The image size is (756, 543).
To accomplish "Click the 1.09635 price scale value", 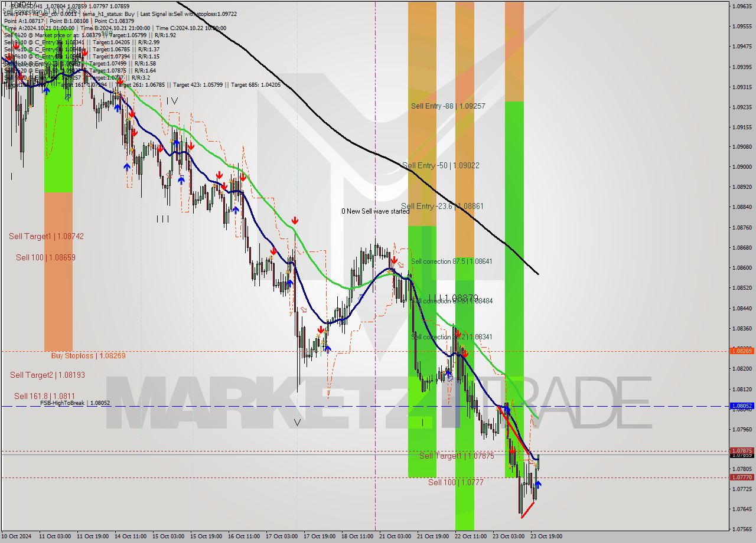I will (741, 6).
